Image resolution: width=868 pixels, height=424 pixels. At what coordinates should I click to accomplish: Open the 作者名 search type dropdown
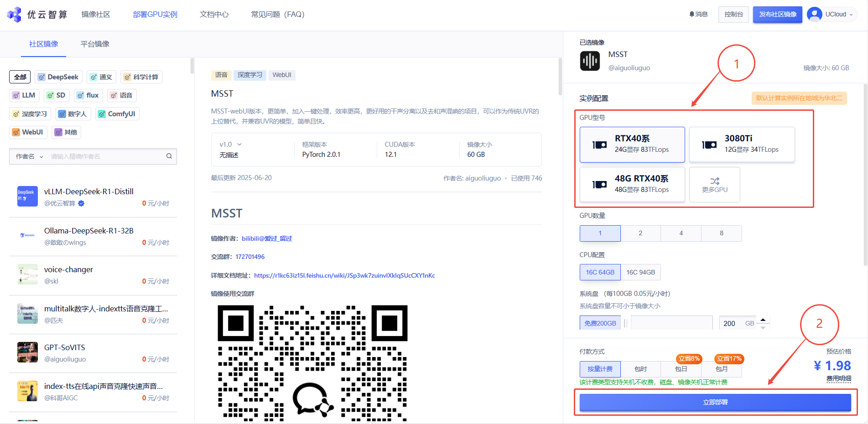(29, 156)
